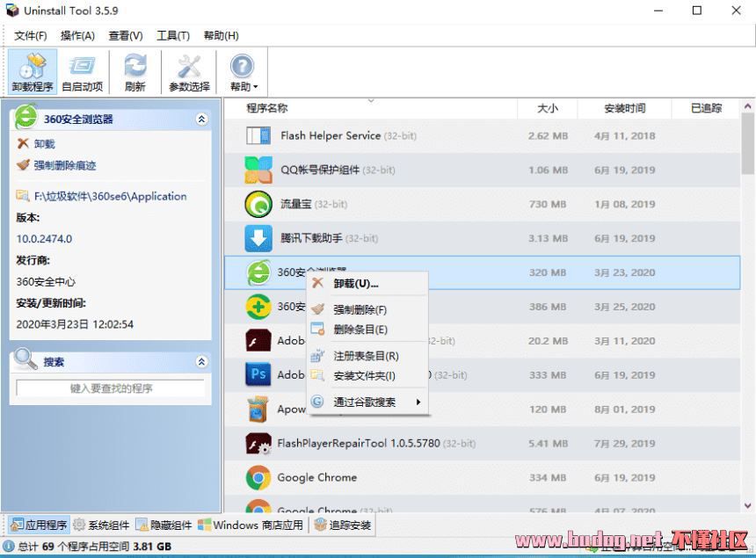Sort by 安装时间 column header

point(624,108)
